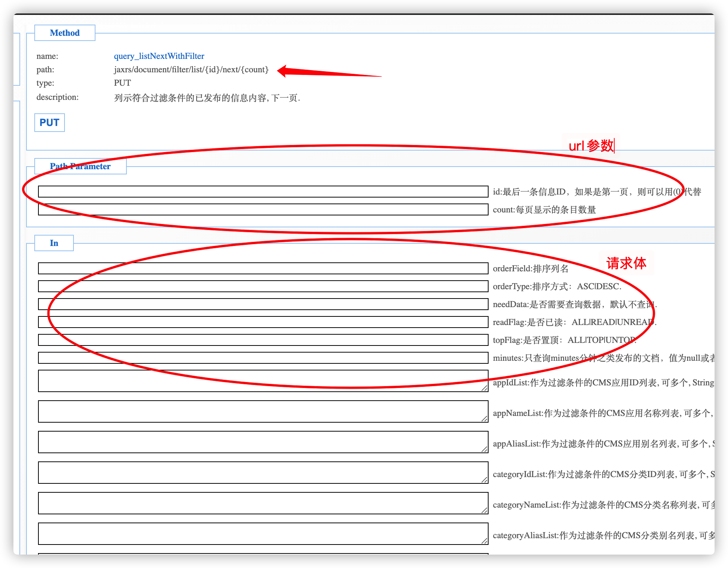Focus the orderType input box

click(x=263, y=286)
